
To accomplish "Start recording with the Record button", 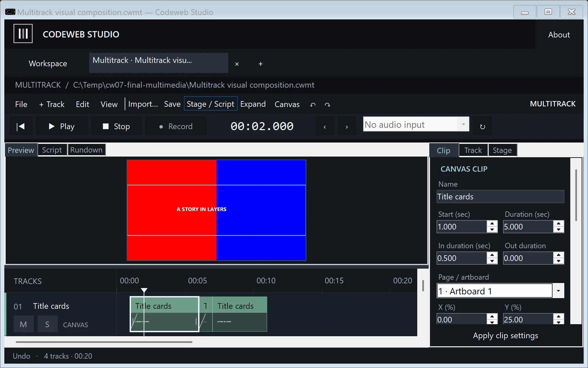I will (x=176, y=126).
